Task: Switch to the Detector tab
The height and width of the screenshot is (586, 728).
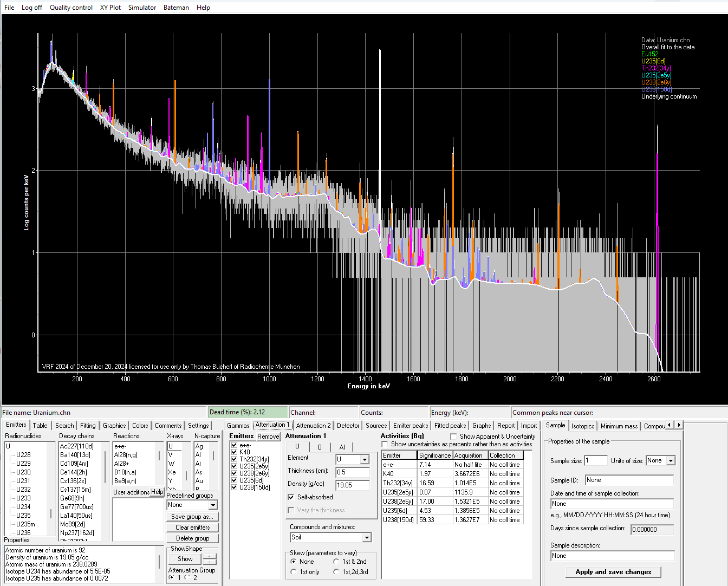Action: pos(348,426)
